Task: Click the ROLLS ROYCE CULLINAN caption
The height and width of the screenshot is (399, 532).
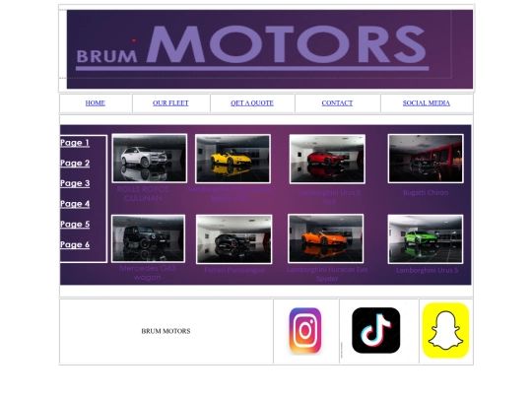Action: pyautogui.click(x=143, y=193)
